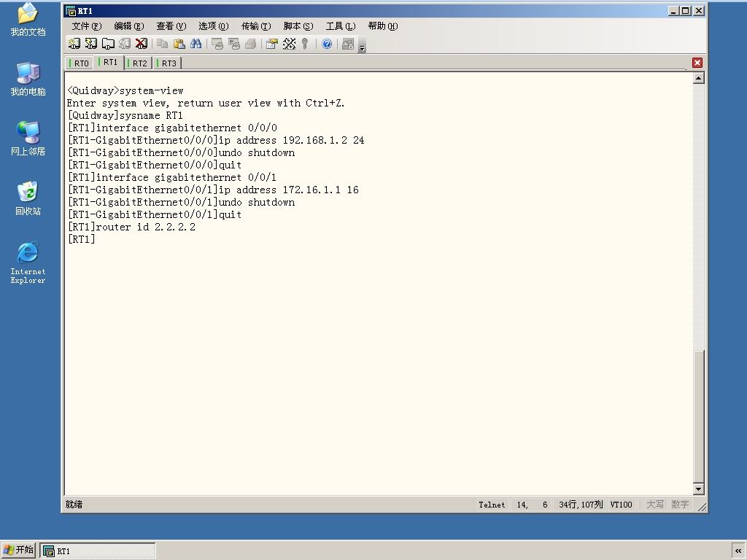This screenshot has height=560, width=747.
Task: Click the RT1 taskbar button
Action: coord(98,551)
